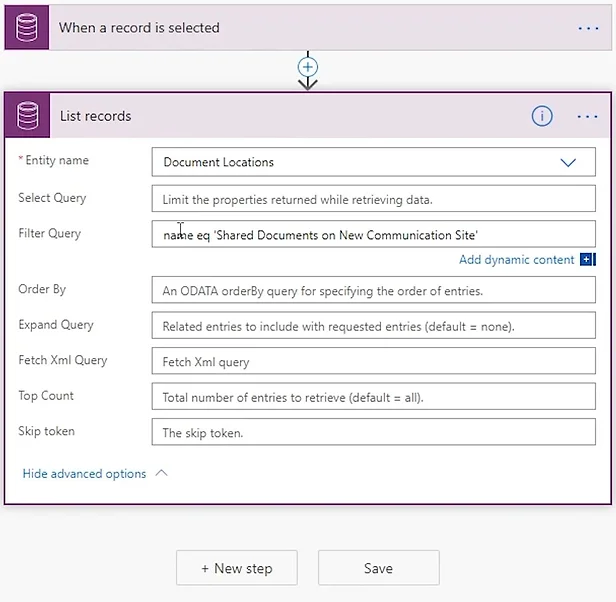Show info for the List records action
Screen dimensions: 616x602
coord(542,116)
